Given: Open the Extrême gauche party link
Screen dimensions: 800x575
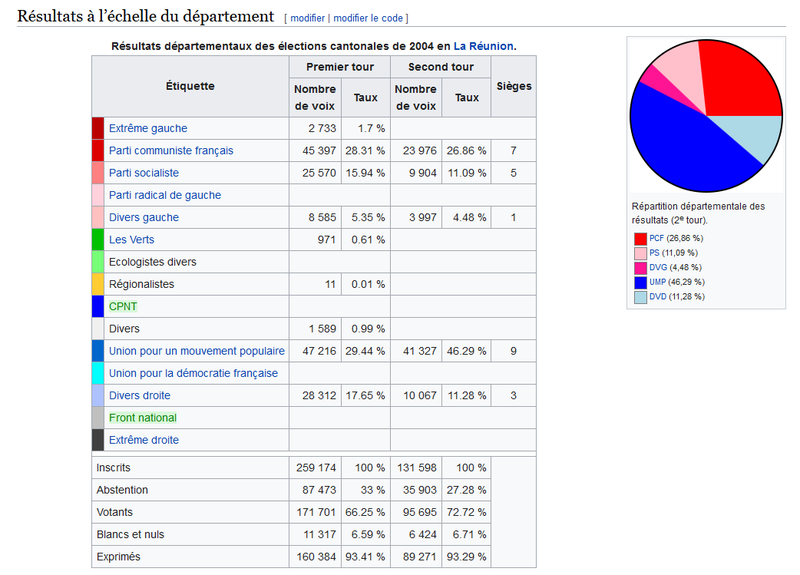Looking at the screenshot, I should coord(148,129).
